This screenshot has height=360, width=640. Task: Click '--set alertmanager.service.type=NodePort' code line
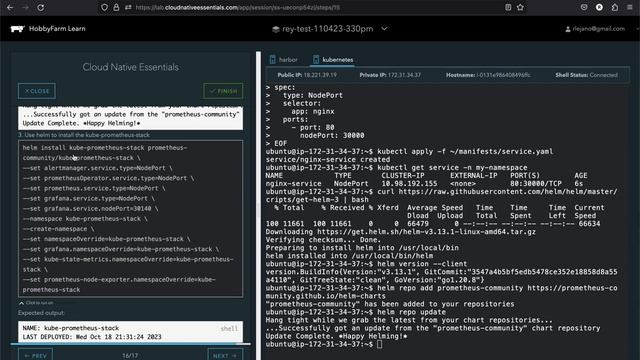[98, 168]
